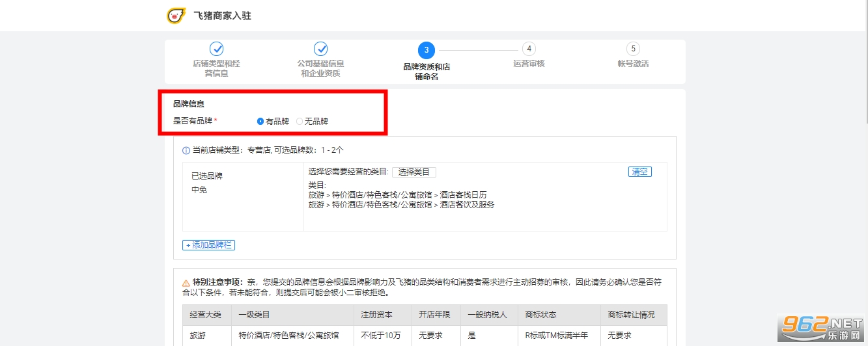Click the 运营审核 step label
Image resolution: width=868 pixels, height=346 pixels.
pyautogui.click(x=529, y=64)
